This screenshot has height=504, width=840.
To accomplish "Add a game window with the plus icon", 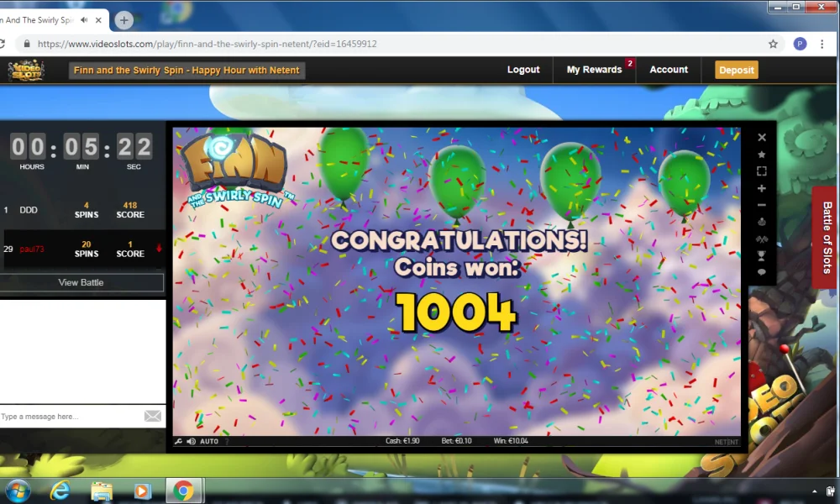I will coord(761,188).
